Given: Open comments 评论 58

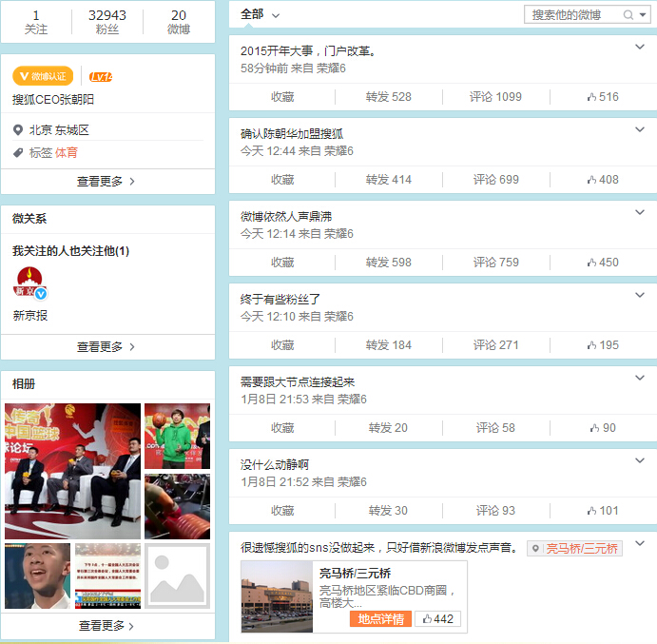Looking at the screenshot, I should 495,428.
